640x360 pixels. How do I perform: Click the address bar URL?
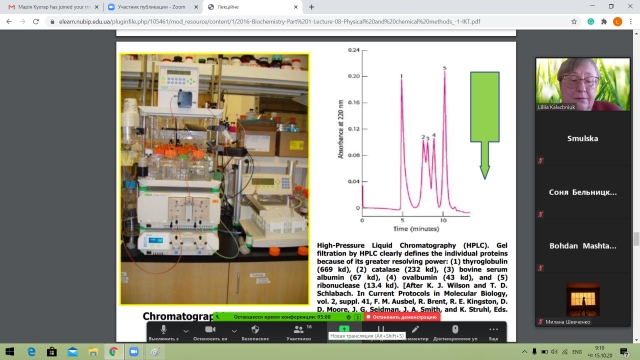point(269,22)
